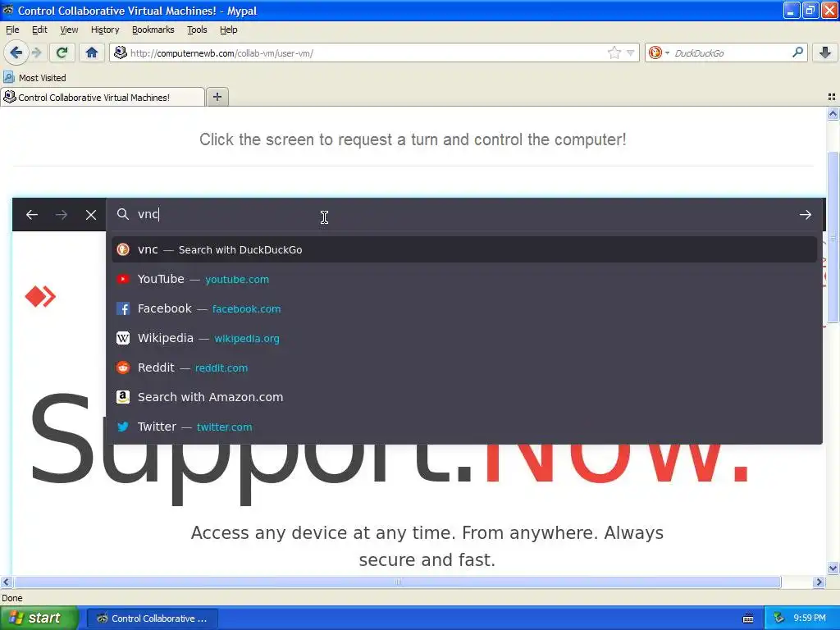Select the Twitter twitter.com suggestion
The image size is (840, 630).
(464, 427)
